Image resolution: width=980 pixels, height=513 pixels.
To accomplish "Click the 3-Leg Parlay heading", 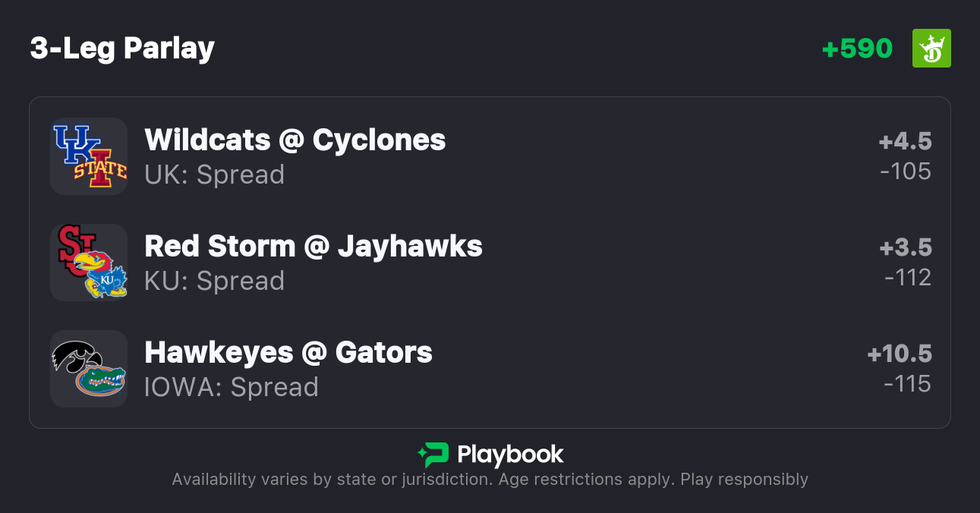I will point(123,49).
